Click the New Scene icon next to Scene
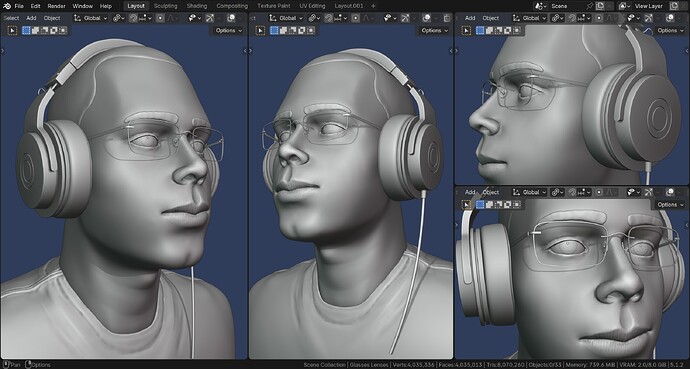Screen dimensions: 690x369 pos(599,6)
